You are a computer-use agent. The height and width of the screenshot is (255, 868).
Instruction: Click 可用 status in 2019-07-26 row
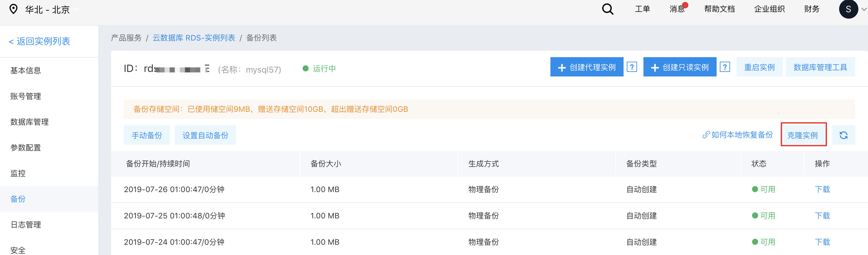(x=763, y=189)
